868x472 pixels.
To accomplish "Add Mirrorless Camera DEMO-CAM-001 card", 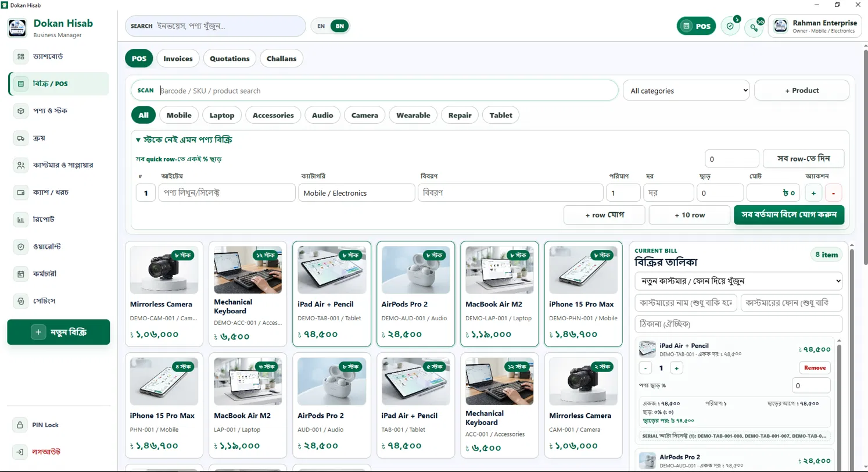I will click(x=164, y=294).
